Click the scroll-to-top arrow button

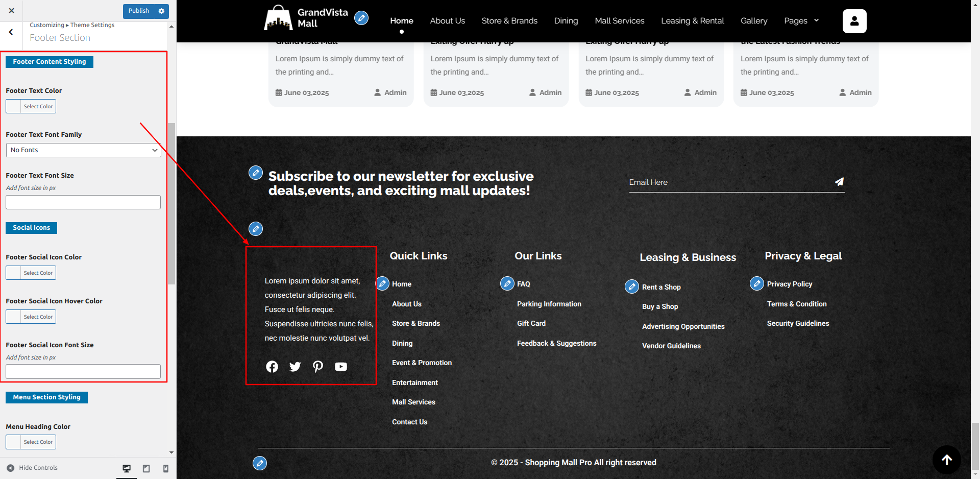pos(946,460)
